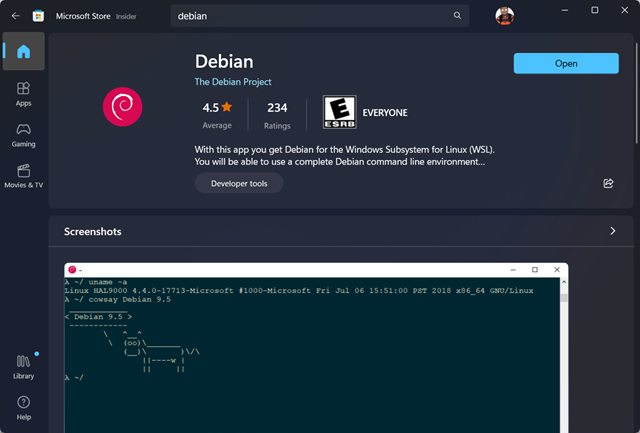This screenshot has height=433, width=640.
Task: Open the Apps section
Action: tap(24, 94)
